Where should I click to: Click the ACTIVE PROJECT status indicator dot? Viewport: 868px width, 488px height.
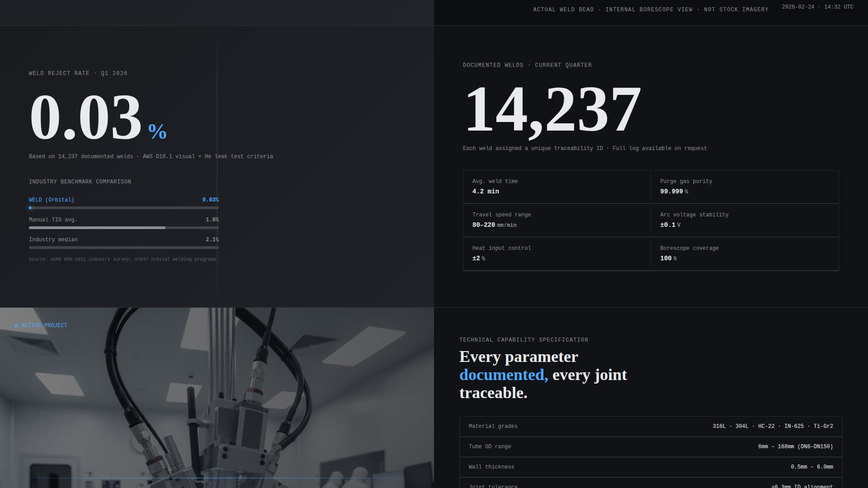(x=16, y=325)
